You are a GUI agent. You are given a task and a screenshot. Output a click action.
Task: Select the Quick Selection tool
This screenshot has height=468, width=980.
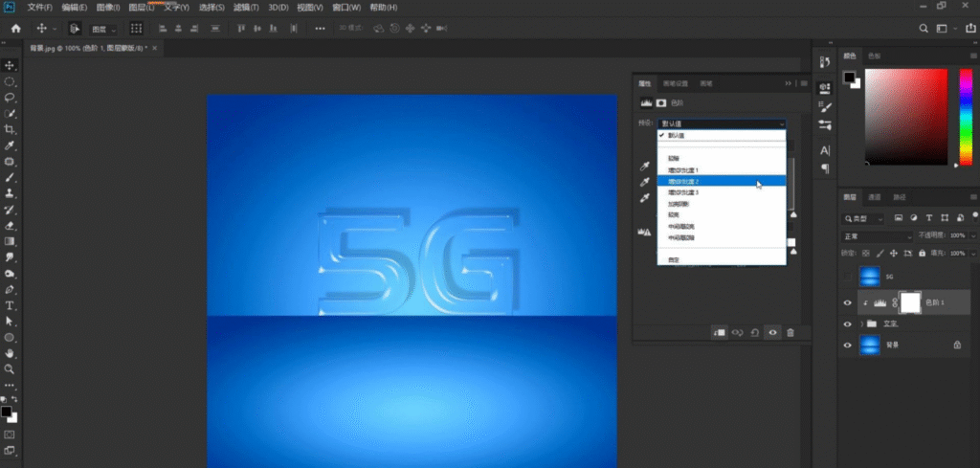[10, 114]
